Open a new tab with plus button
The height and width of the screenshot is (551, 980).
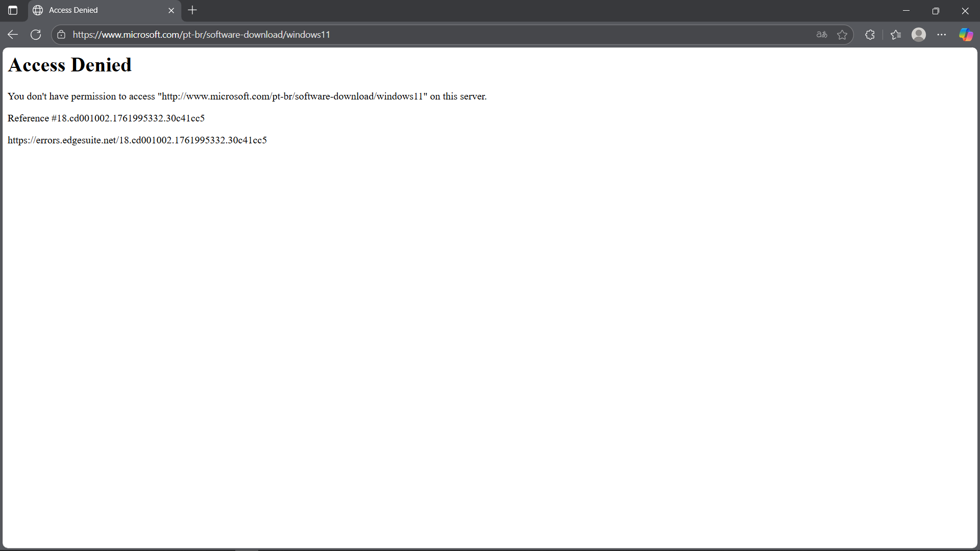(x=192, y=10)
